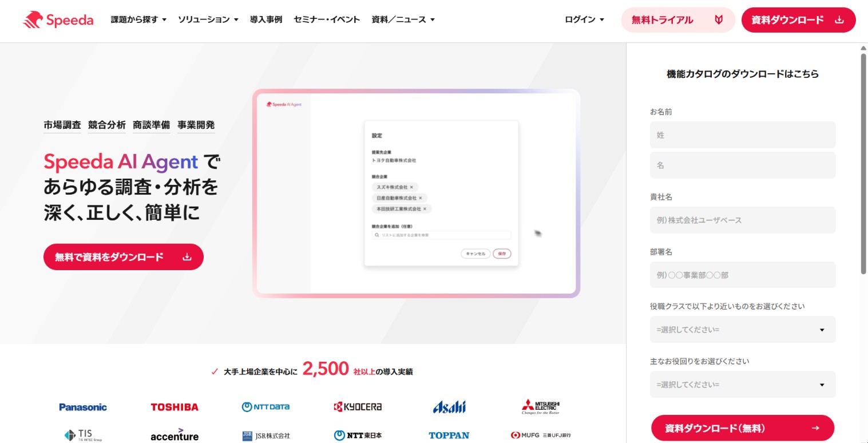This screenshot has width=868, height=443.
Task: Open 主なお役回り selection dropdown
Action: pyautogui.click(x=743, y=385)
